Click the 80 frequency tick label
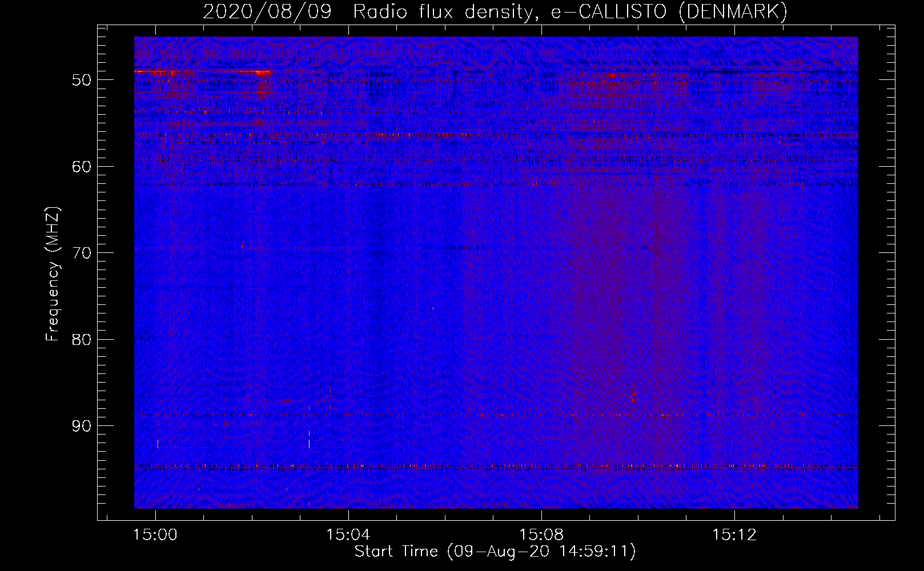The width and height of the screenshot is (924, 571). tap(82, 340)
